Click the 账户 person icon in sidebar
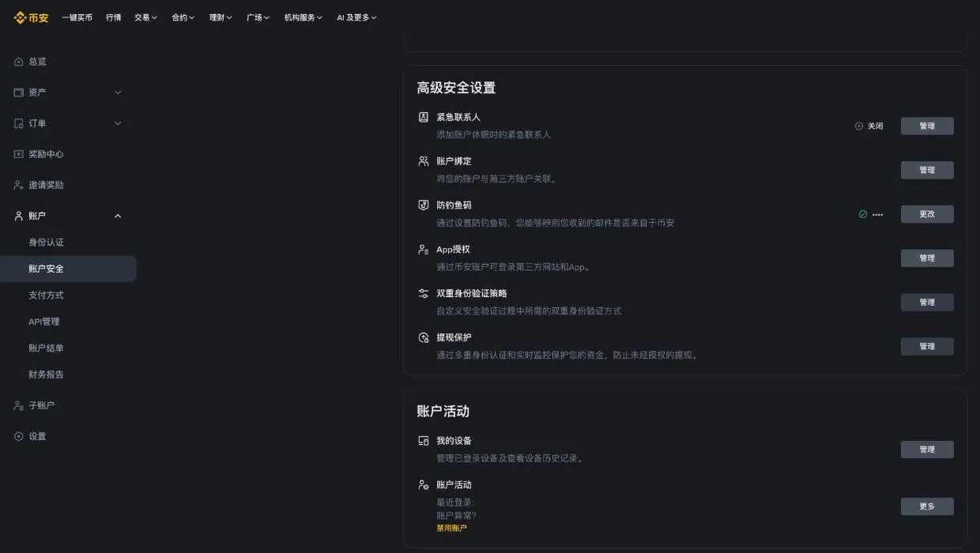Image resolution: width=980 pixels, height=553 pixels. click(19, 216)
